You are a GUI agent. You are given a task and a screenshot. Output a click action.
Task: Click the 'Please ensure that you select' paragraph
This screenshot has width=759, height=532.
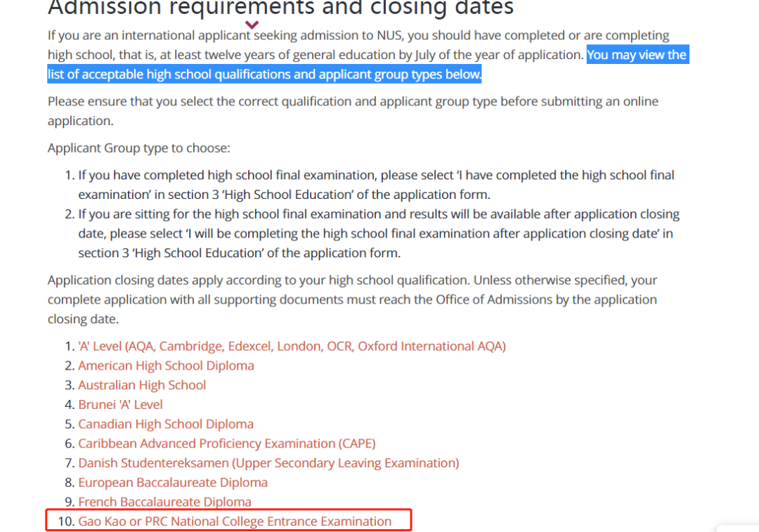click(353, 111)
